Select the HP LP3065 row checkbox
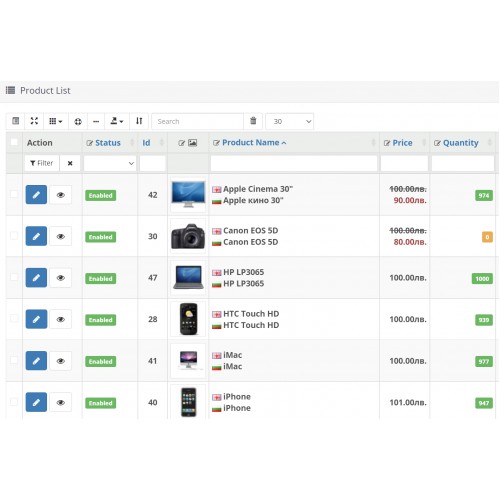 pyautogui.click(x=14, y=277)
